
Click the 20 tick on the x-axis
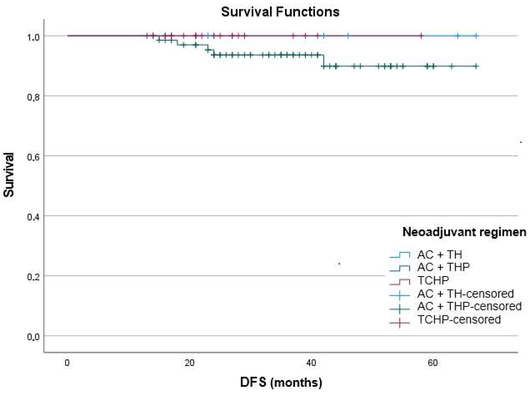tap(189, 363)
